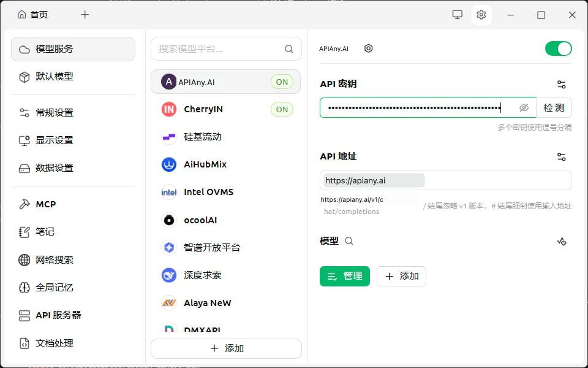Click the 检测 check button
588x368 pixels.
pos(554,108)
